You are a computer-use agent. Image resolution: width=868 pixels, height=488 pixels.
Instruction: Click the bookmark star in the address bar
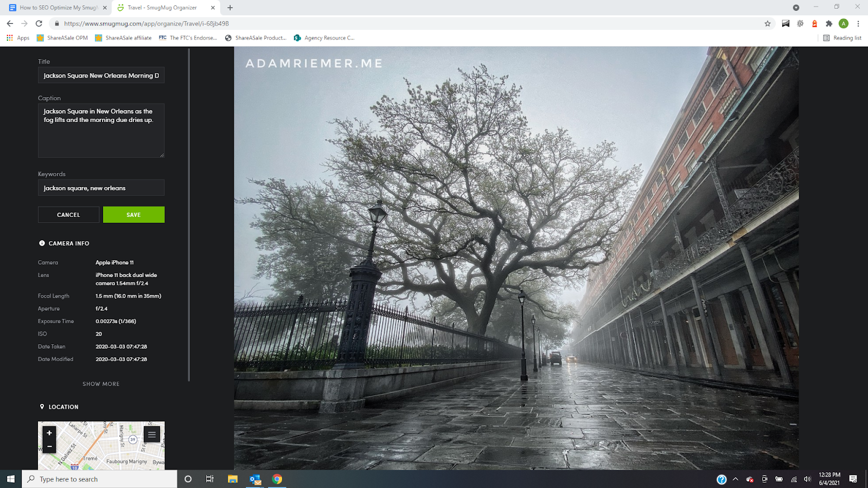coord(767,24)
